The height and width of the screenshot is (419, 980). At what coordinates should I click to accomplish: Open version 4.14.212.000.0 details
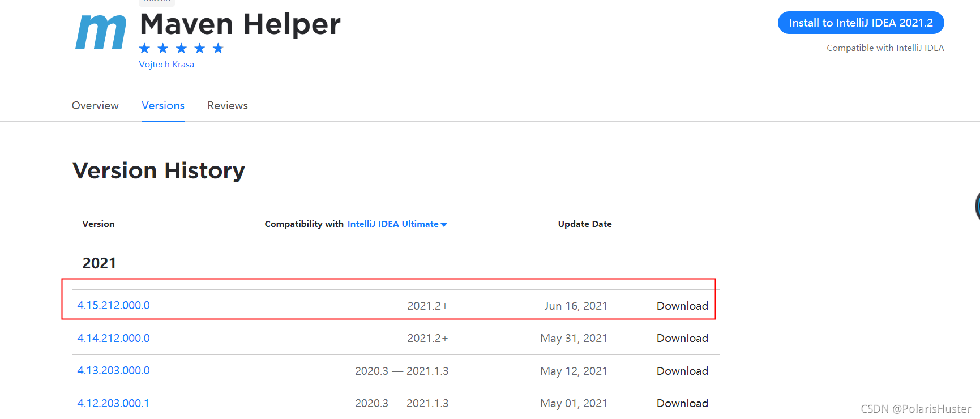click(113, 338)
